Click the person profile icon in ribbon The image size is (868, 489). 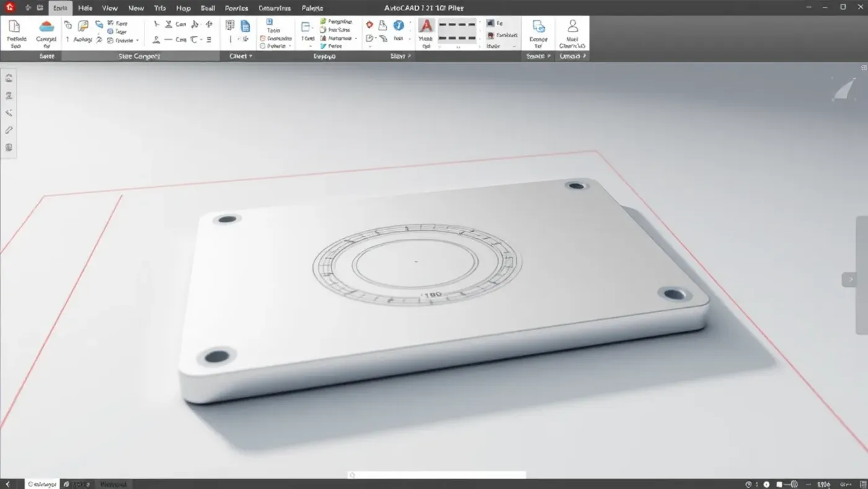tap(573, 26)
